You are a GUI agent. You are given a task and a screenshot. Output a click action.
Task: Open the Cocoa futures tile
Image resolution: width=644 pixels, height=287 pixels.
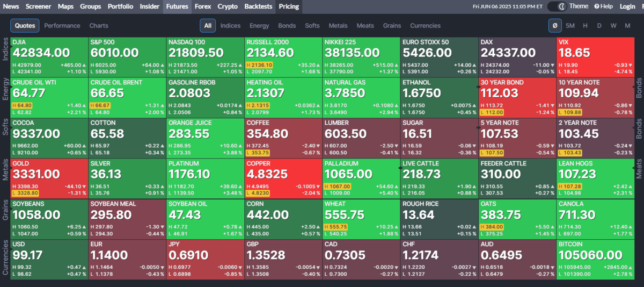click(49, 138)
